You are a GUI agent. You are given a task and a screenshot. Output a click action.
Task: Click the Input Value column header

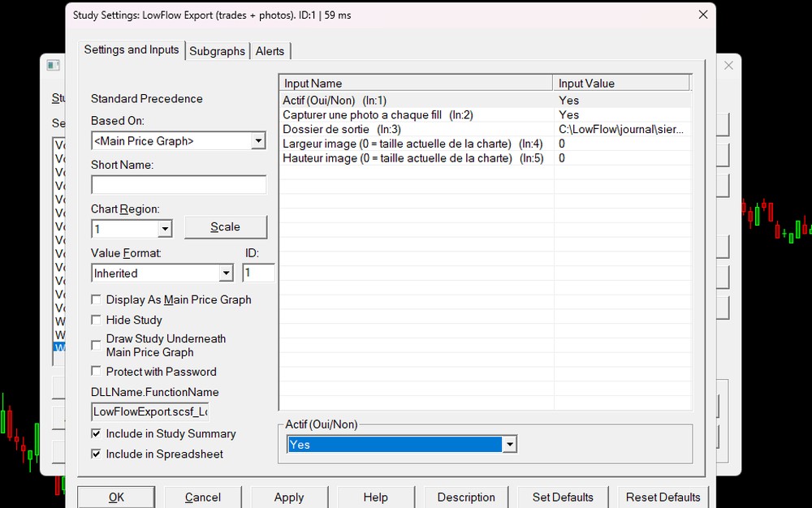pyautogui.click(x=621, y=84)
